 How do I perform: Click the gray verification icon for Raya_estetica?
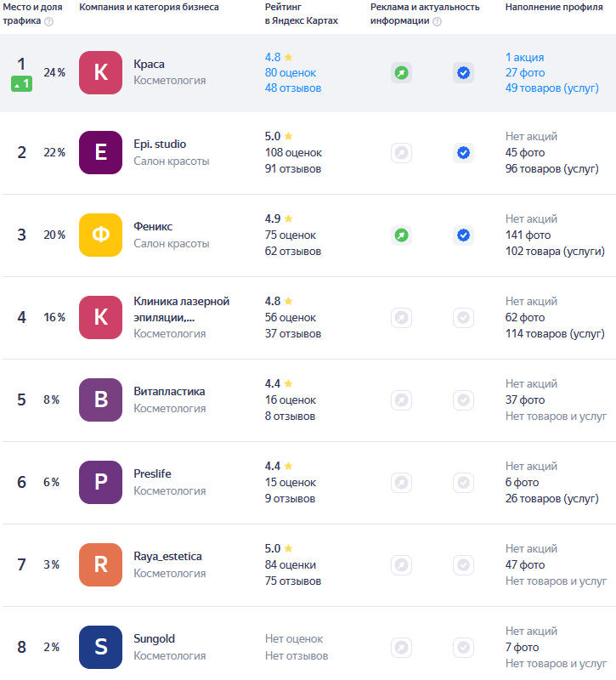[x=463, y=565]
